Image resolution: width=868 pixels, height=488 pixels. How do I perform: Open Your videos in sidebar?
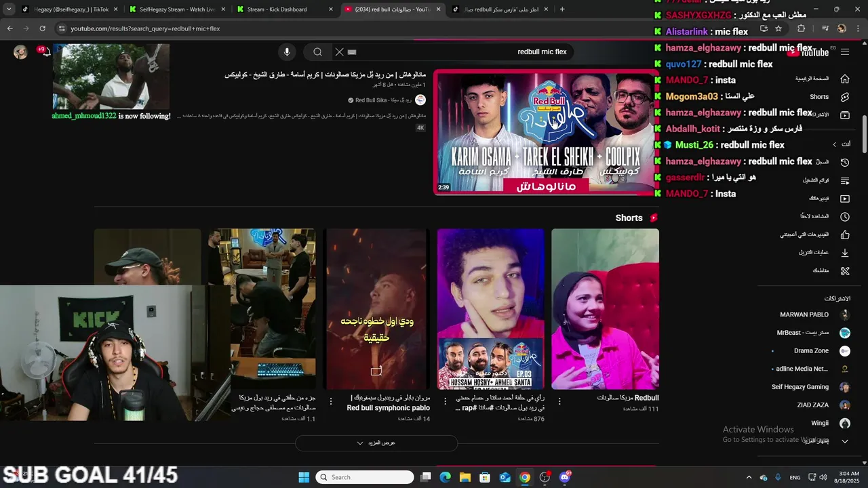coord(844,199)
